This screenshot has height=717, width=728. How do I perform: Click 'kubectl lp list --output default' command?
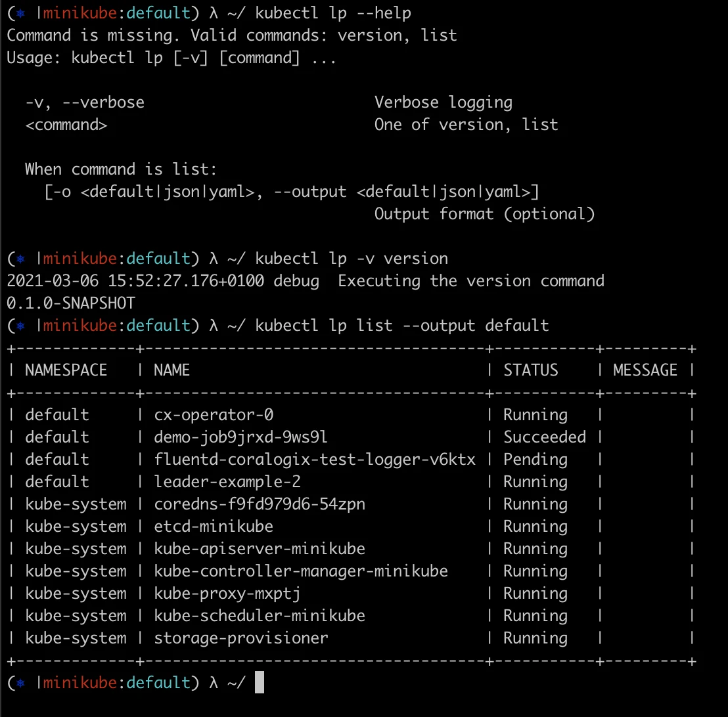tap(402, 325)
